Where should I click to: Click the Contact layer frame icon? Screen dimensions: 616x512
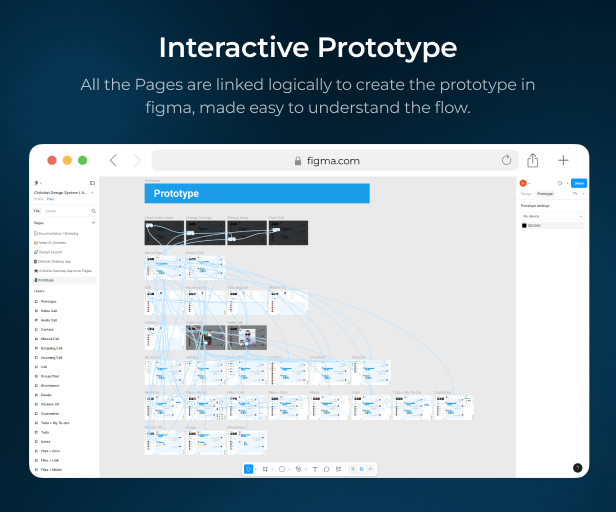tap(37, 329)
